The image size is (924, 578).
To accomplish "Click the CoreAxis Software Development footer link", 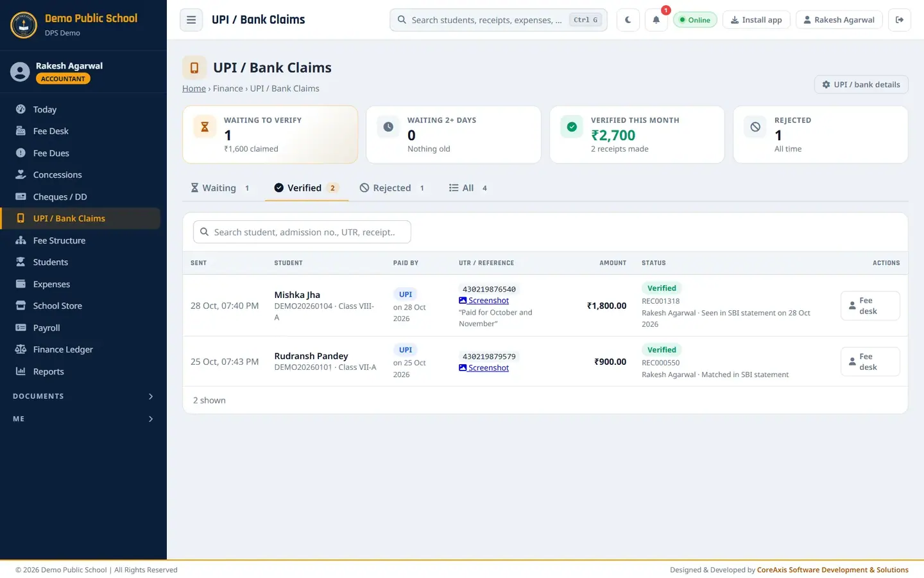I will click(x=833, y=570).
